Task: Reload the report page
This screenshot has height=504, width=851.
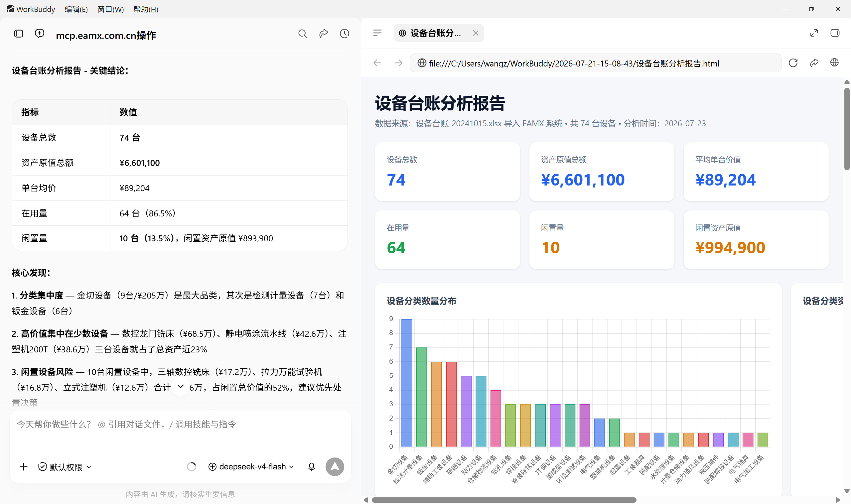Action: coord(793,63)
